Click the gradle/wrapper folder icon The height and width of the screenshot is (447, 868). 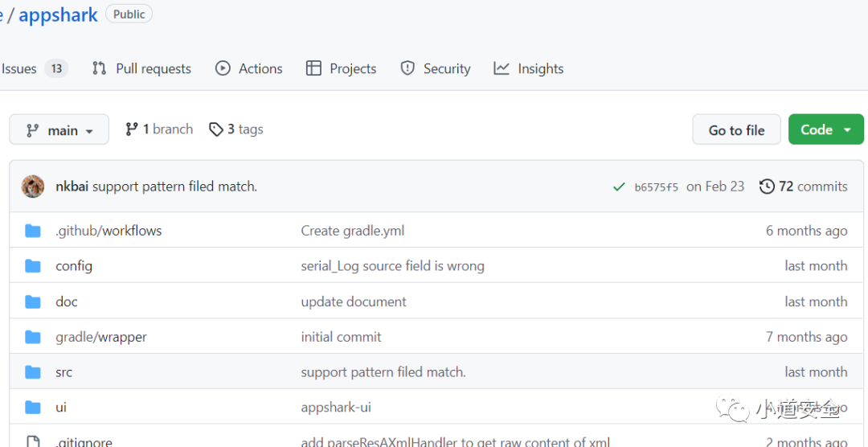(33, 337)
